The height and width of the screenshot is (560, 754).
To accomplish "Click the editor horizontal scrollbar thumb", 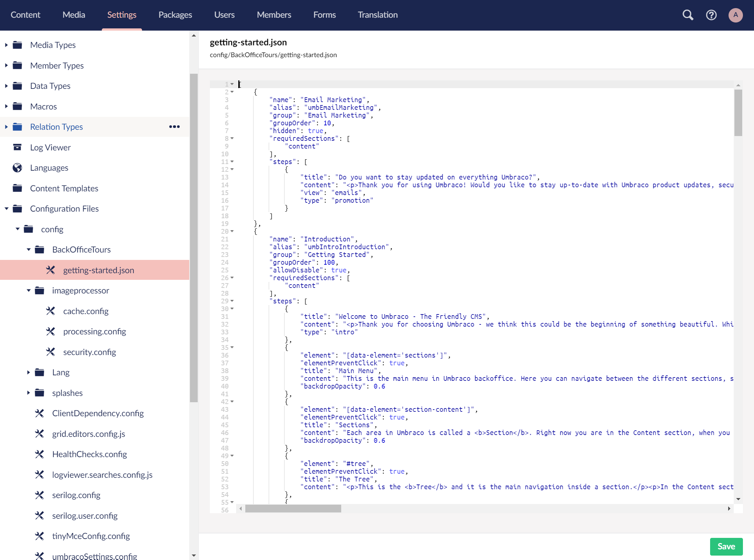I will coord(293,509).
